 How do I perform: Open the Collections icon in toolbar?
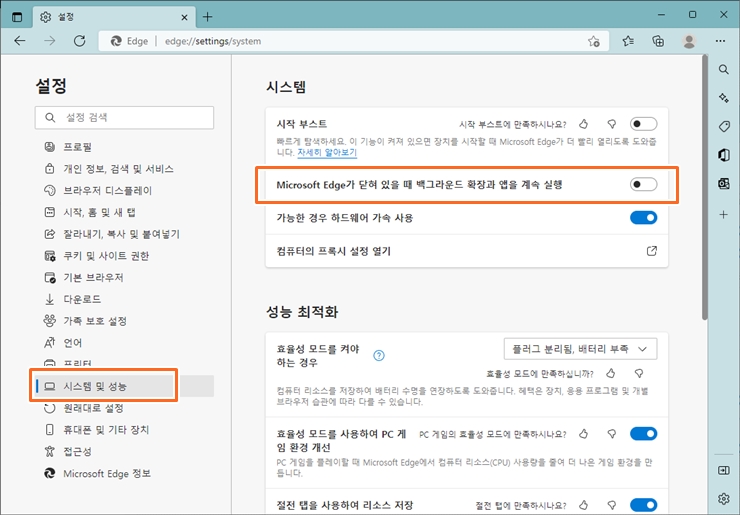[658, 41]
